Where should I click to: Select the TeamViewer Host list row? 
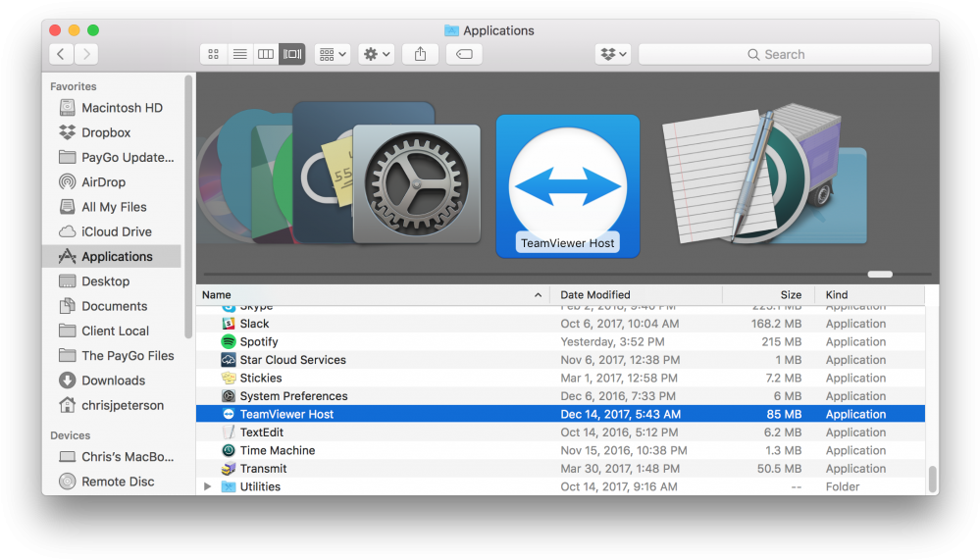coord(560,415)
